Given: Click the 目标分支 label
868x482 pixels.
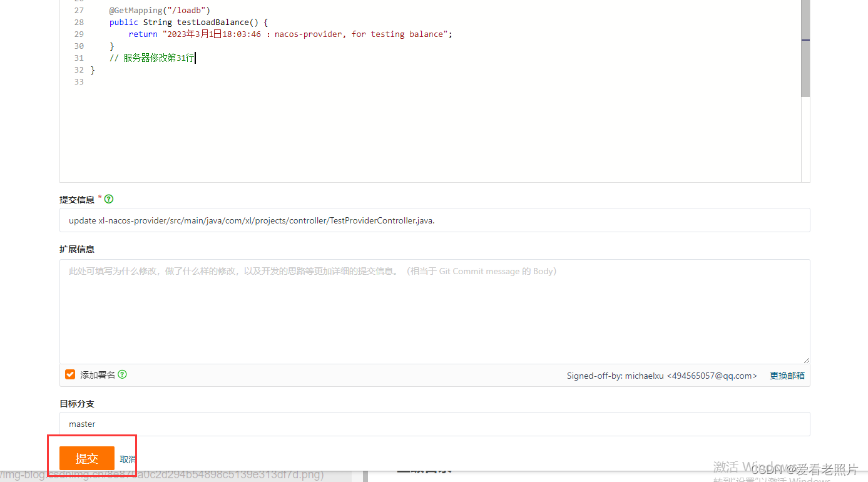Looking at the screenshot, I should [x=77, y=404].
